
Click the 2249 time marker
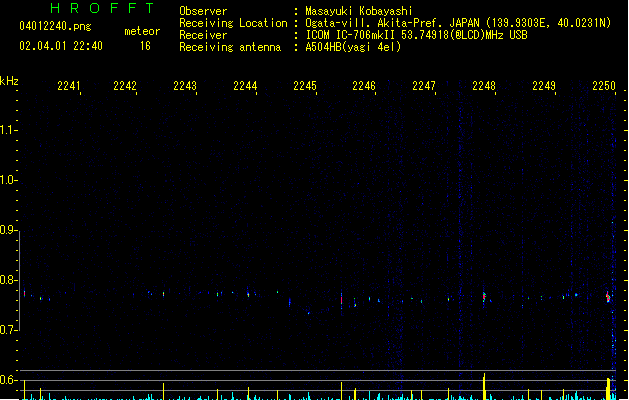(x=544, y=86)
